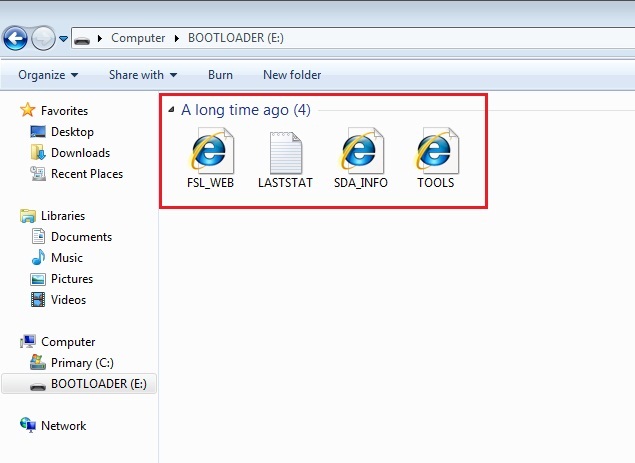Click BOOTLOADER (E:) in the address bar

[x=236, y=38]
